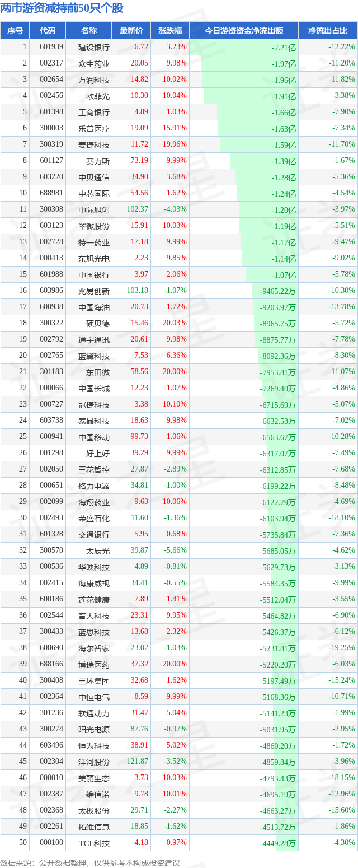358x868 pixels.
Task: Click net outflow -4449.28万 of TCL科技
Action: pos(278,844)
